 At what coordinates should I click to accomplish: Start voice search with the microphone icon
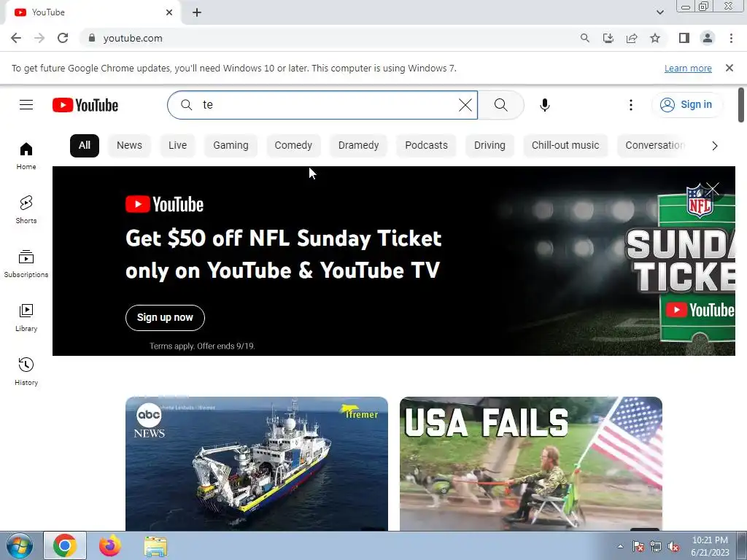tap(544, 105)
